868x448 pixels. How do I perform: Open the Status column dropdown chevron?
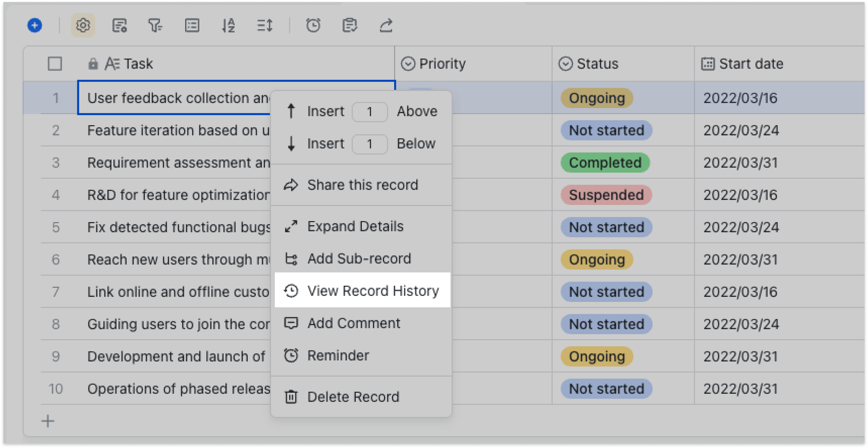click(x=566, y=63)
